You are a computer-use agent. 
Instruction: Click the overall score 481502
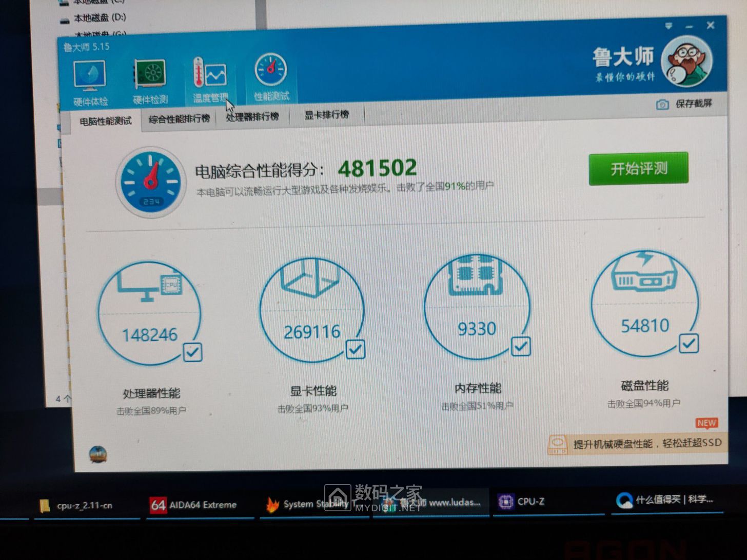tap(377, 168)
